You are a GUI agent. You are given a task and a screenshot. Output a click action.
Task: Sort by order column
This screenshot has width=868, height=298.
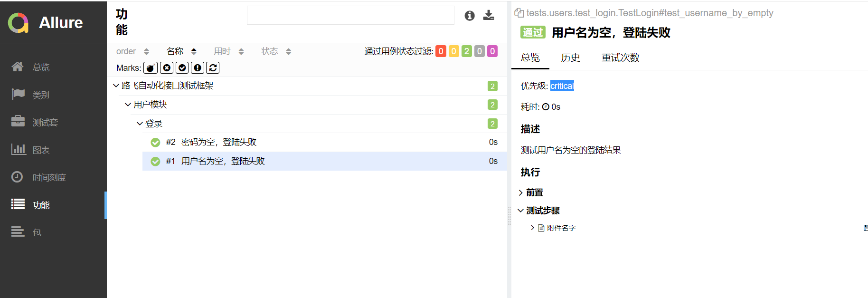(132, 51)
